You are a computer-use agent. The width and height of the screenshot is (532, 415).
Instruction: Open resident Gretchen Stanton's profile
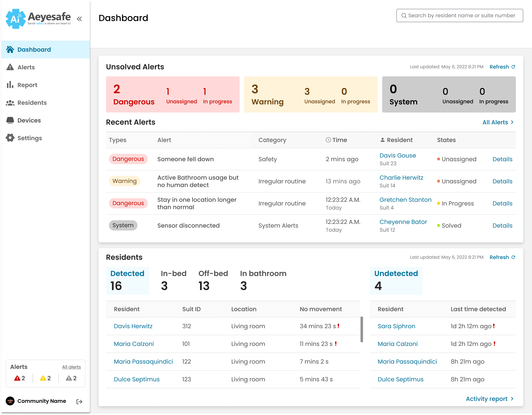click(405, 200)
